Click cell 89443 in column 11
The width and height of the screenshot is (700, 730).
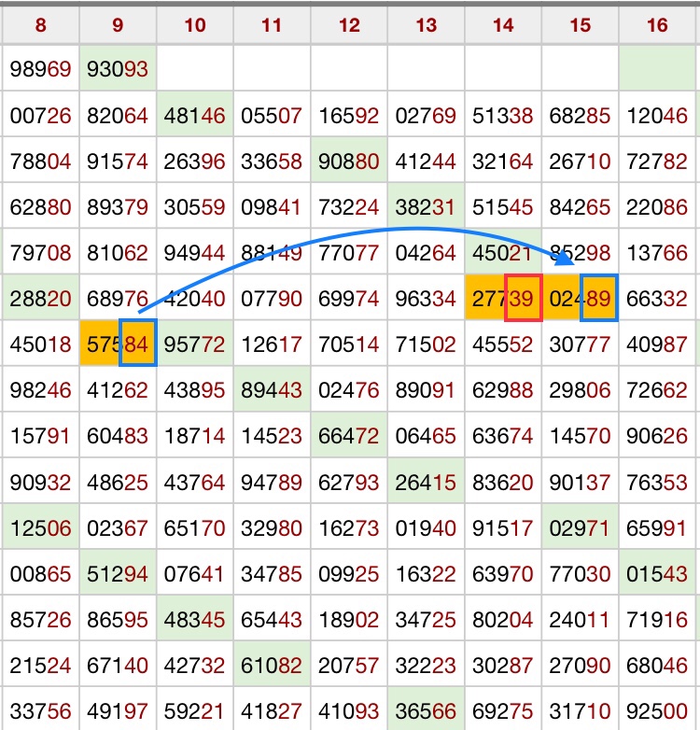coord(272,390)
